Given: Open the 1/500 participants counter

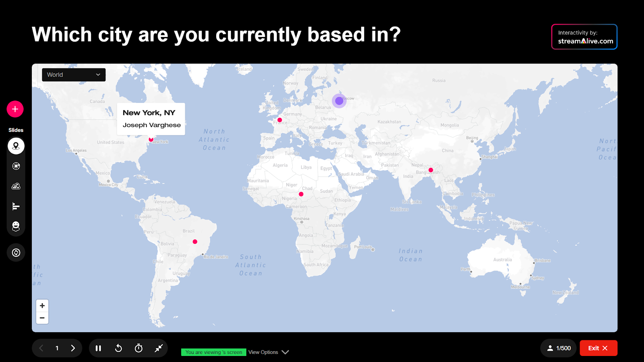Looking at the screenshot, I should point(559,348).
